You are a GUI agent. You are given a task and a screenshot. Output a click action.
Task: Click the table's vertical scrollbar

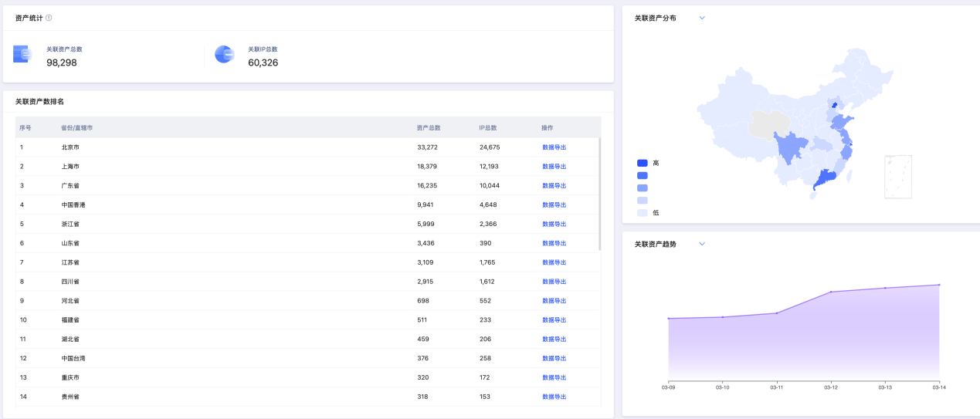click(x=599, y=193)
